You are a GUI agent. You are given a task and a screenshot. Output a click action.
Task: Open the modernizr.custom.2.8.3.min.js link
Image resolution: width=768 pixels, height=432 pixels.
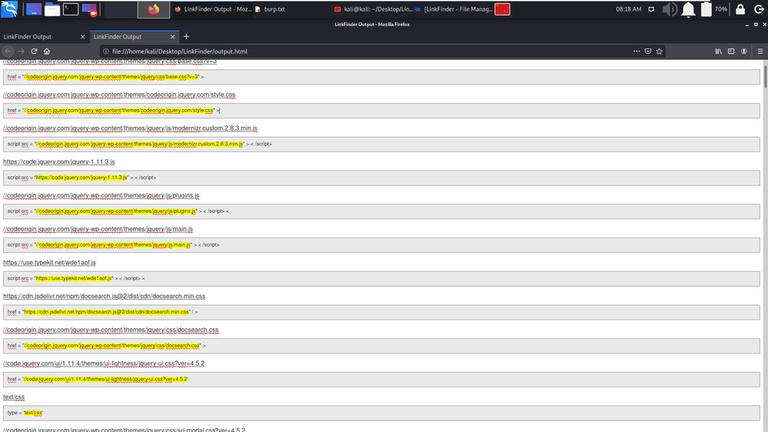130,128
